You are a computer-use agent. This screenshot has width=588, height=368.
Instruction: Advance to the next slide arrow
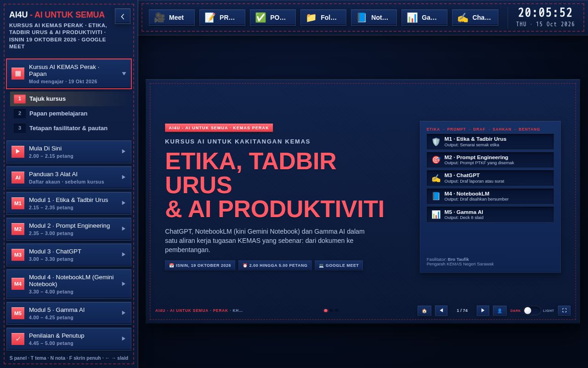(483, 310)
